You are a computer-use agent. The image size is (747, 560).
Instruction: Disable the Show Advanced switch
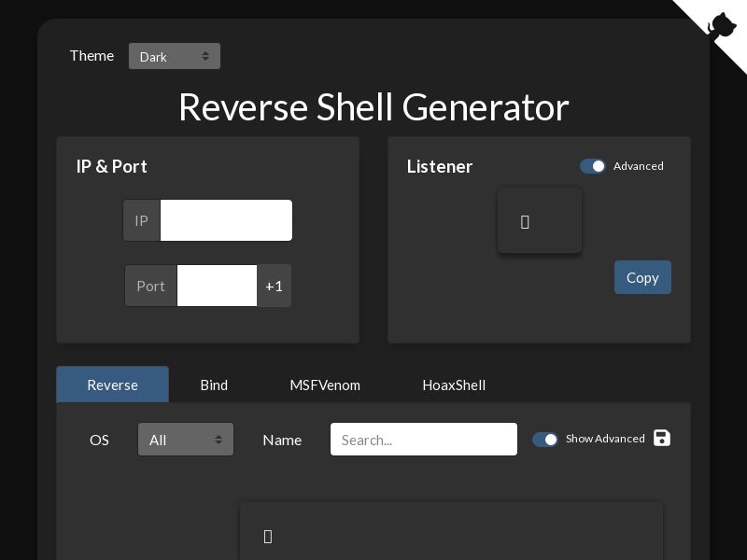click(545, 439)
